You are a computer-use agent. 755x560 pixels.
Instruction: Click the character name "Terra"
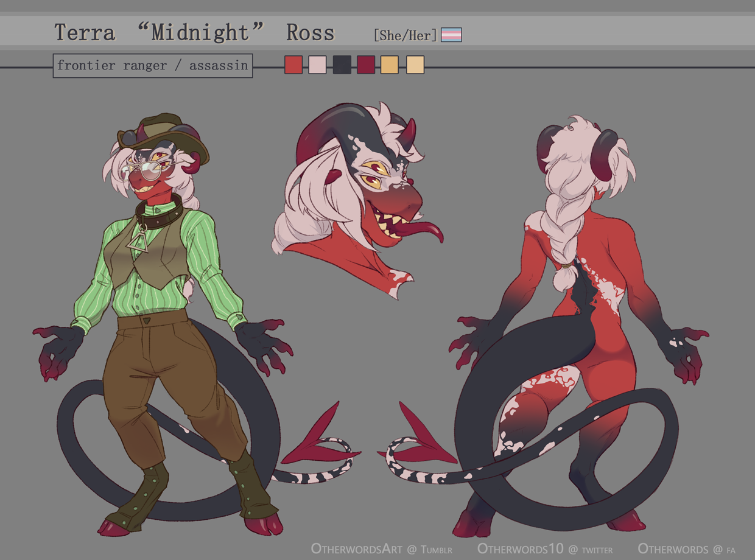tap(85, 32)
